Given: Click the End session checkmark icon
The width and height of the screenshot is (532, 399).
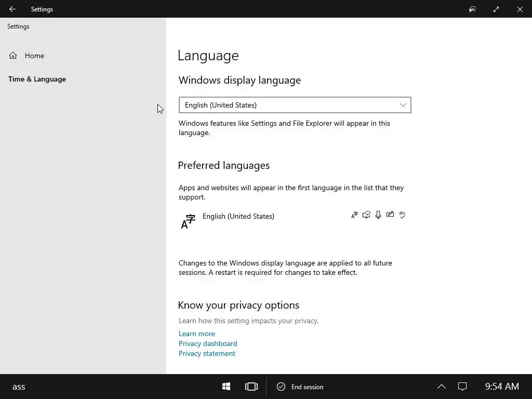Looking at the screenshot, I should point(281,387).
